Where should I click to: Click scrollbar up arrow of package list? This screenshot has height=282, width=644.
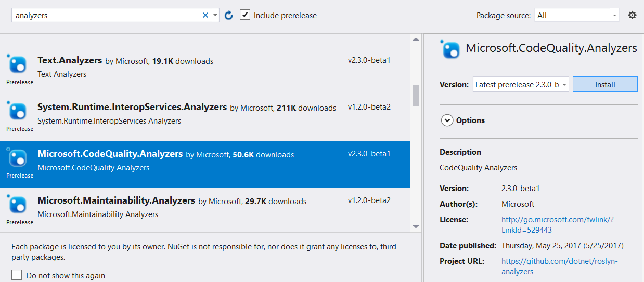[416, 39]
